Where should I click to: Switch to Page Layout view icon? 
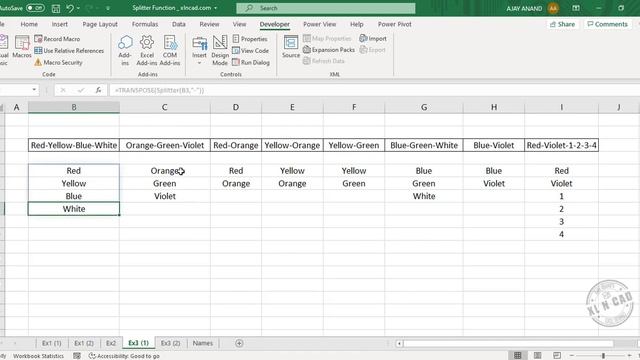(x=538, y=356)
